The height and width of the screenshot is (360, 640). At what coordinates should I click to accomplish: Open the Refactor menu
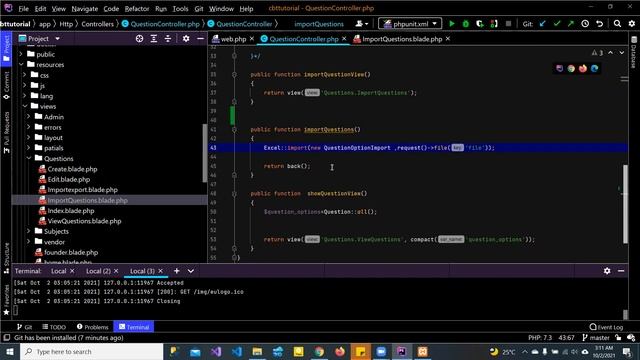click(x=137, y=8)
